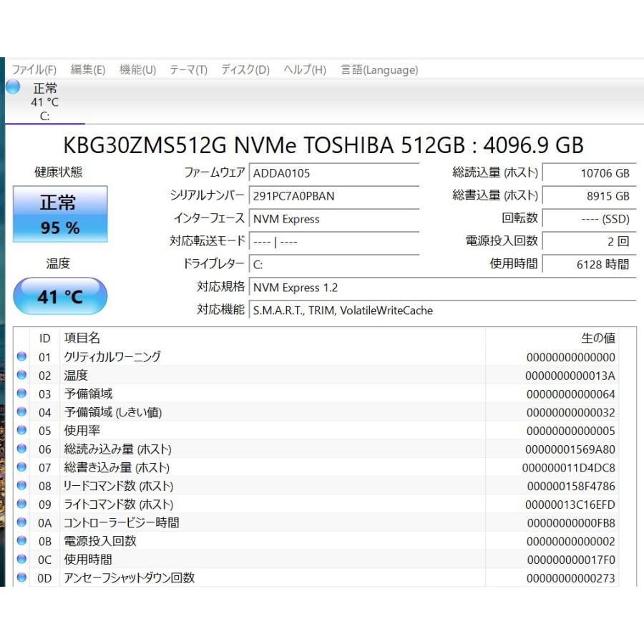The image size is (644, 644).
Task: Click the interface field NVM Express
Action: [x=334, y=219]
